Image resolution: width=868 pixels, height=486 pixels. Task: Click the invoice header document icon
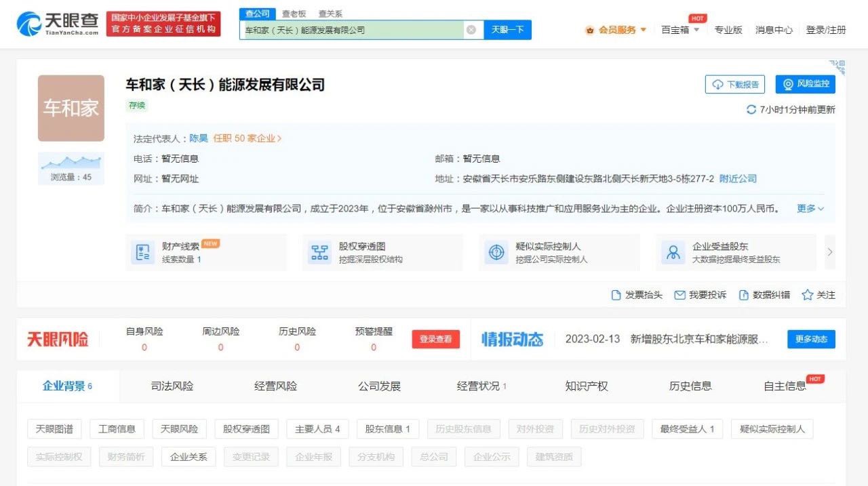point(616,295)
